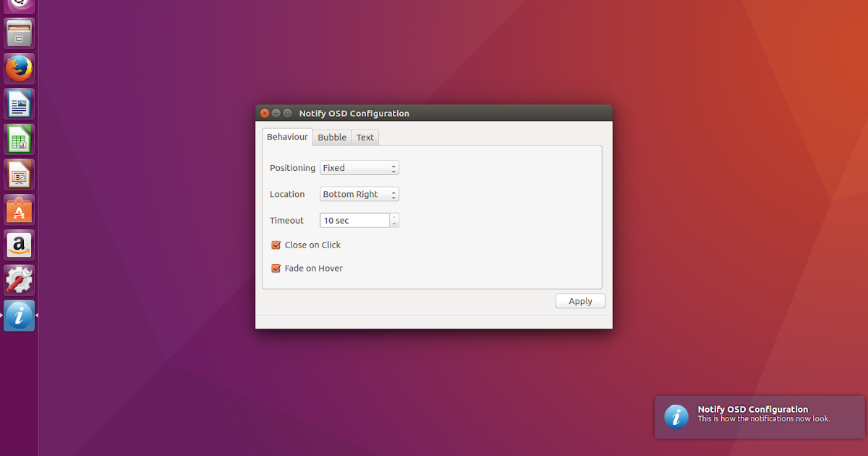Launch the Amazon shortcut
This screenshot has width=868, height=456.
click(18, 245)
